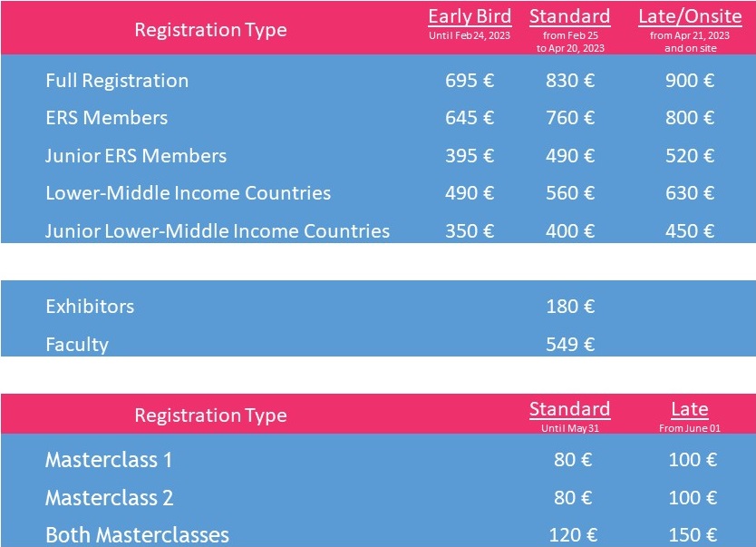Click the 520 € late junior price
The height and width of the screenshot is (547, 756).
point(690,156)
